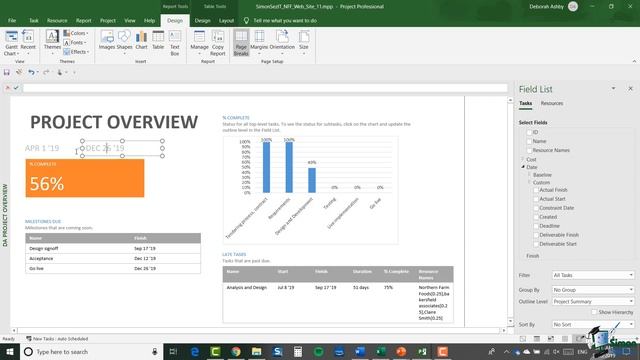Toggle Page Breaks display

click(x=241, y=43)
